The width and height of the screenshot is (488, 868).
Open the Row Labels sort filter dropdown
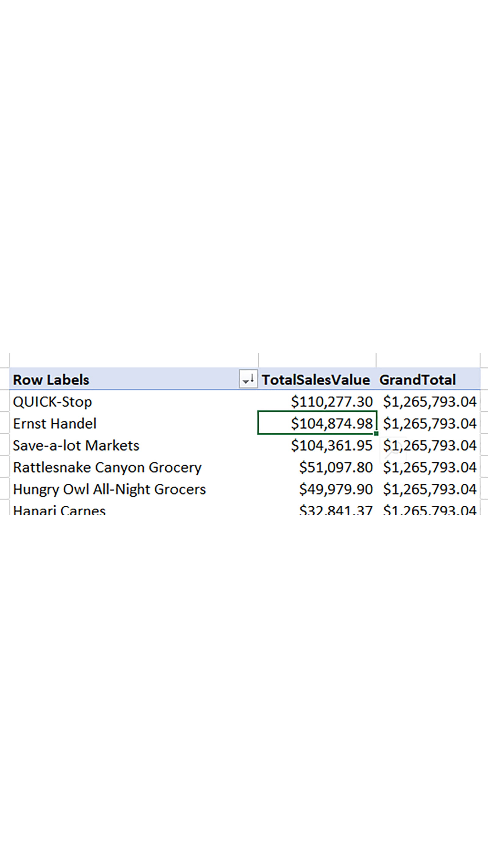[x=248, y=379]
